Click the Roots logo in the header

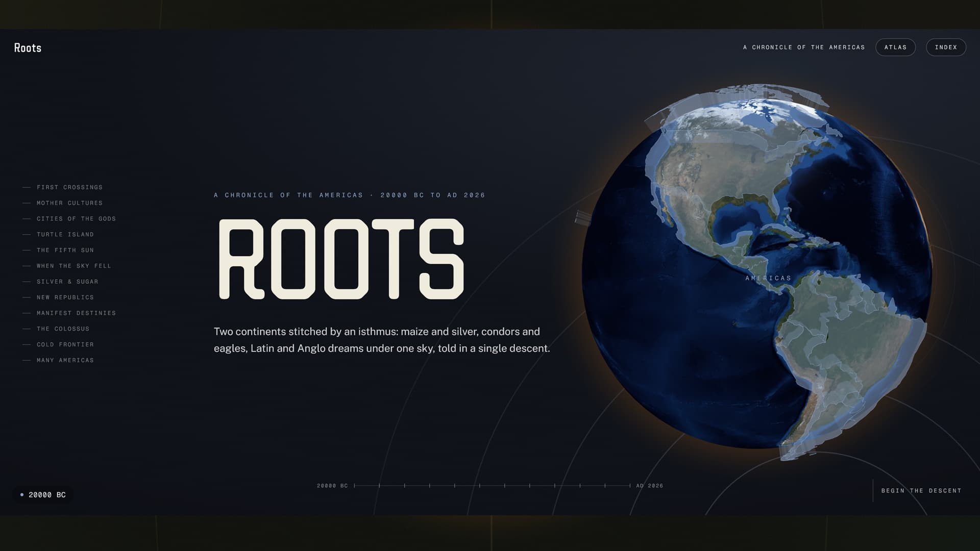[x=28, y=47]
